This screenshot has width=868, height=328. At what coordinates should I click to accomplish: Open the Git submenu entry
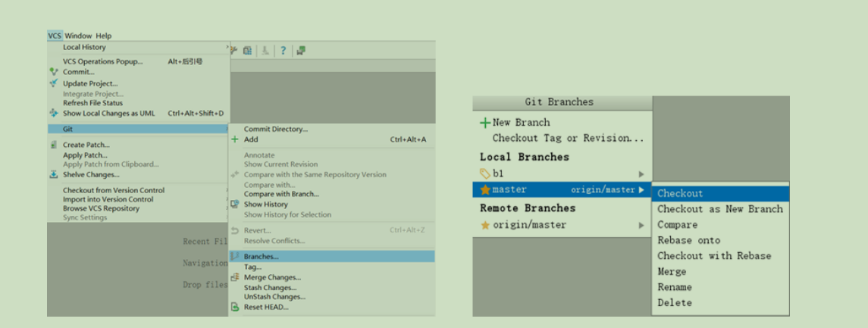coord(139,129)
